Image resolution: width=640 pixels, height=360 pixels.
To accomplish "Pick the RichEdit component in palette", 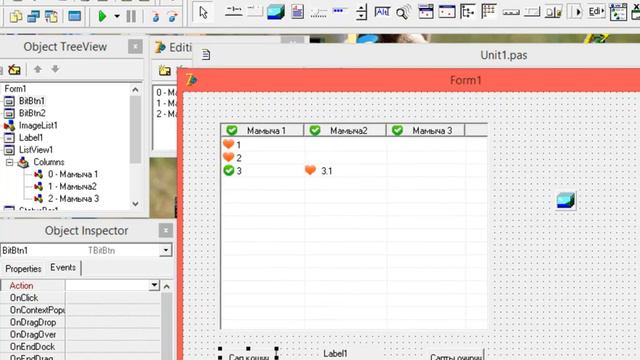I will tap(298, 12).
